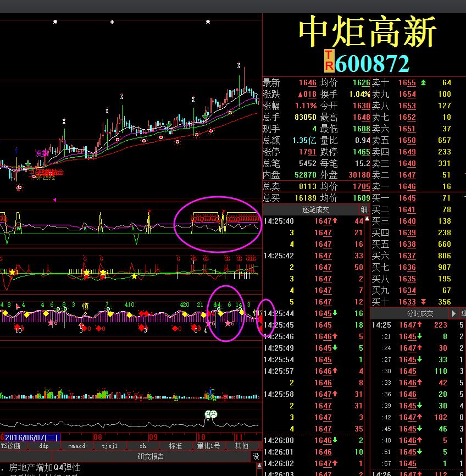The image size is (466, 476).
Task: Click the 房地产增加Q4弹性 news headline
Action: (45, 467)
